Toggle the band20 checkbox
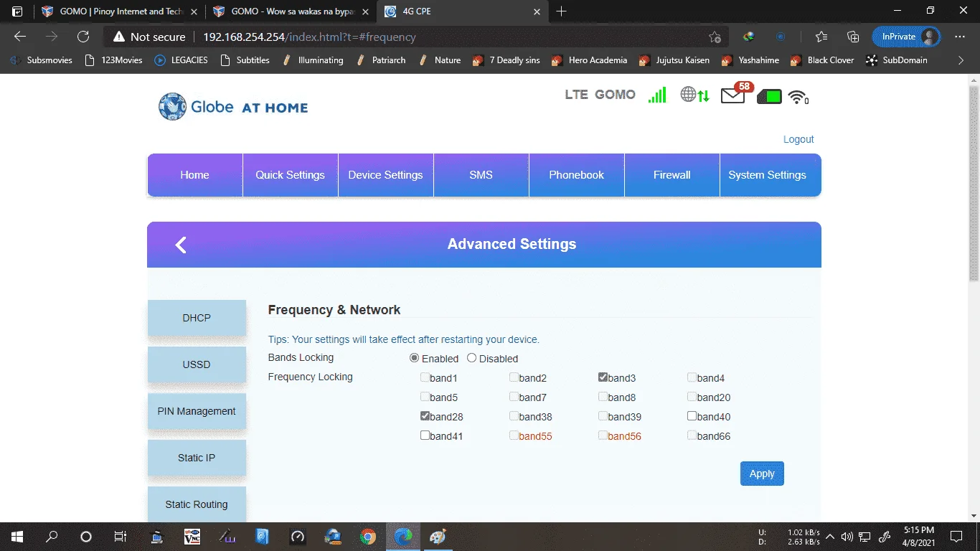The image size is (980, 551). click(692, 397)
